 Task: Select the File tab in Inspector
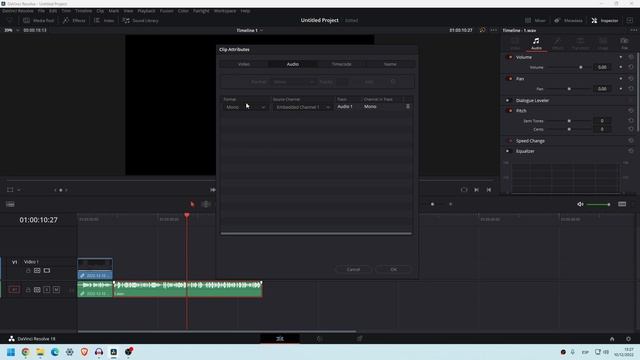624,44
